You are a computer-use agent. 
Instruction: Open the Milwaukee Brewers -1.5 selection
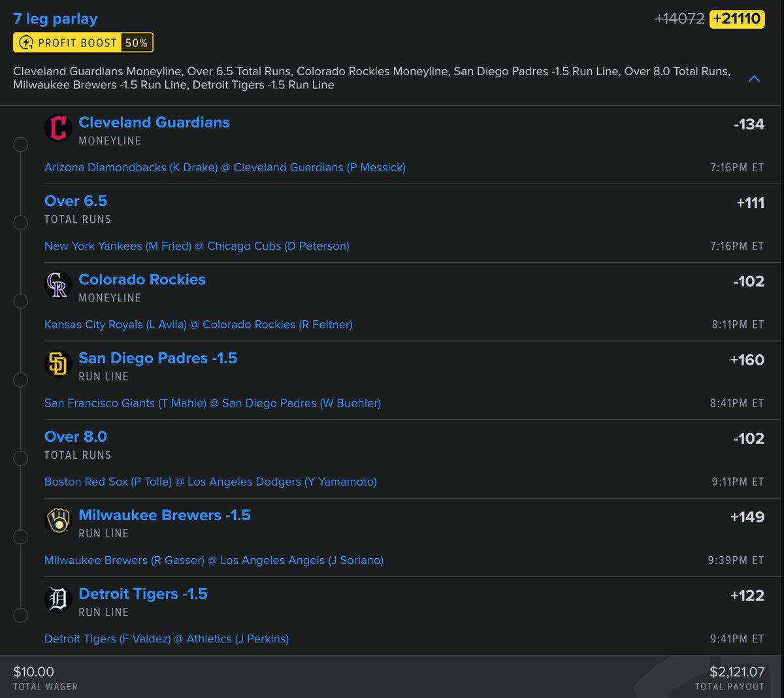pyautogui.click(x=165, y=515)
